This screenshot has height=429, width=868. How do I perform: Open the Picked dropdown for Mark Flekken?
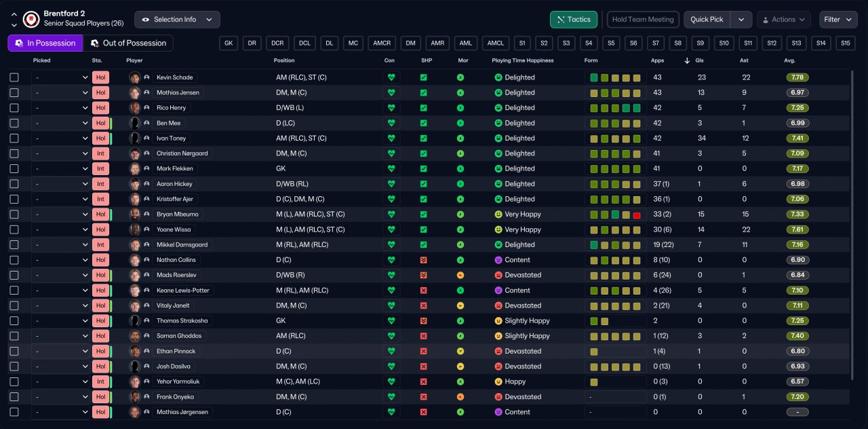(x=61, y=169)
